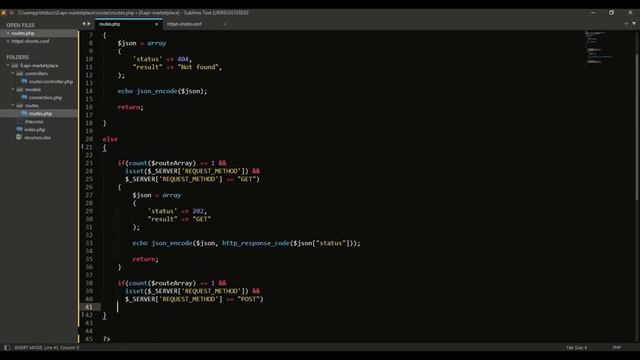This screenshot has height=360, width=640.
Task: Click the "POST" string on line 40
Action: (x=249, y=299)
